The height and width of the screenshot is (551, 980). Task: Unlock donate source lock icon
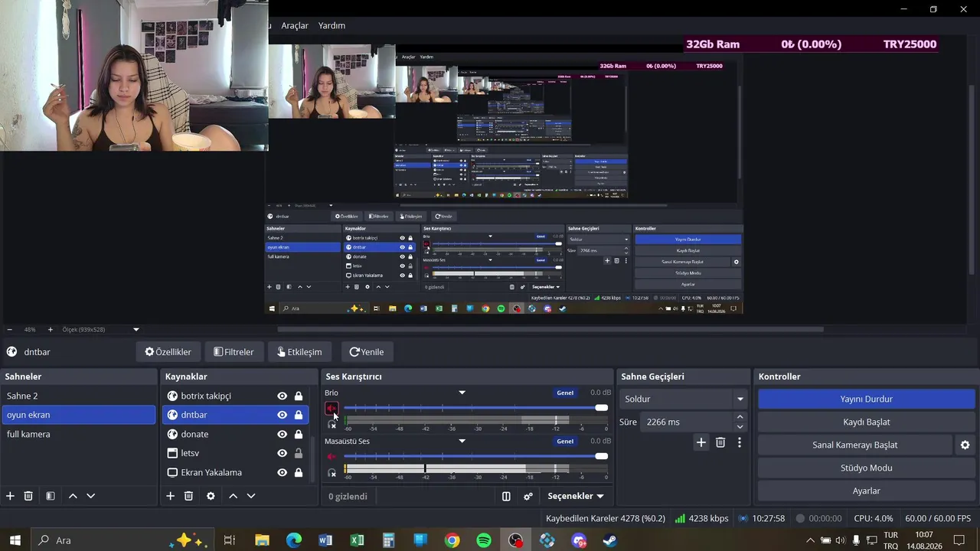[299, 434]
